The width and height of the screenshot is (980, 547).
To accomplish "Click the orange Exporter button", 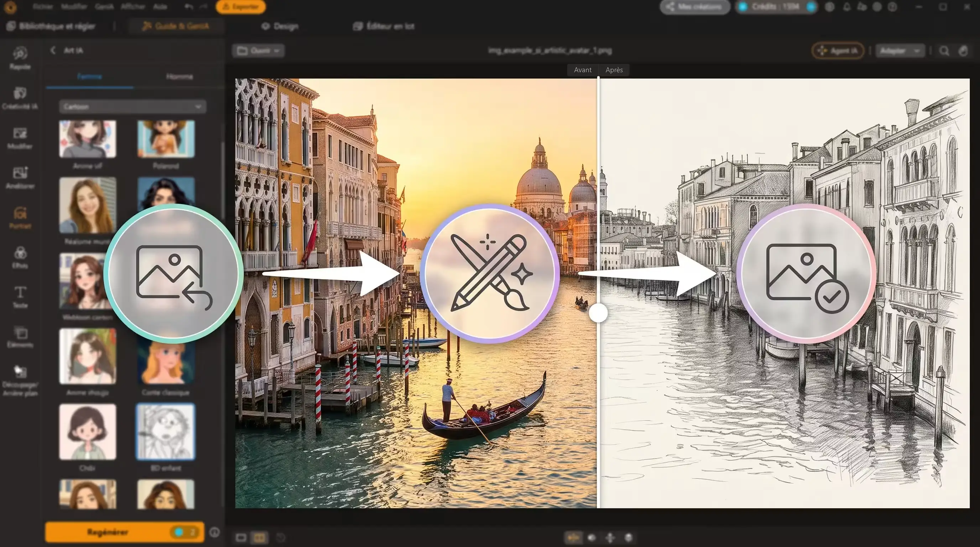I will click(241, 6).
